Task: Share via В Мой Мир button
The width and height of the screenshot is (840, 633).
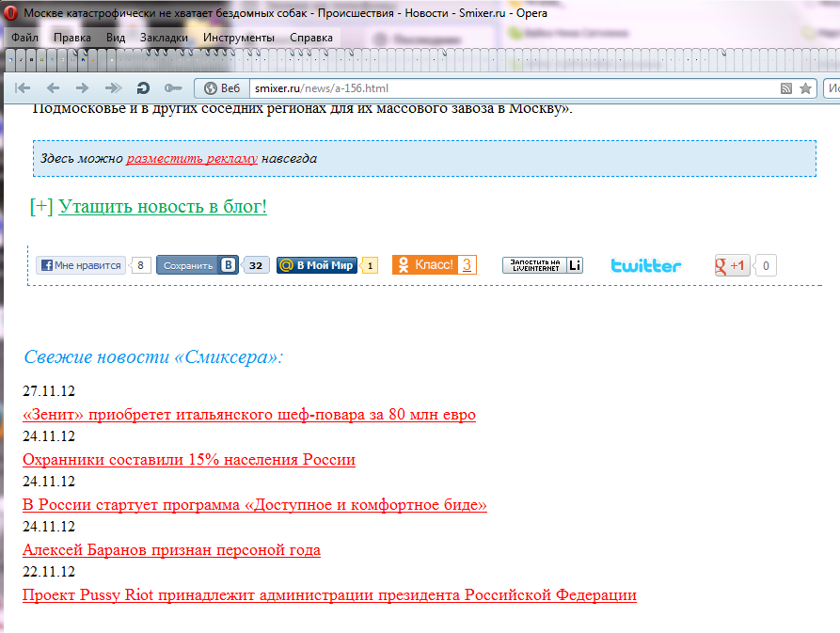Action: (317, 265)
